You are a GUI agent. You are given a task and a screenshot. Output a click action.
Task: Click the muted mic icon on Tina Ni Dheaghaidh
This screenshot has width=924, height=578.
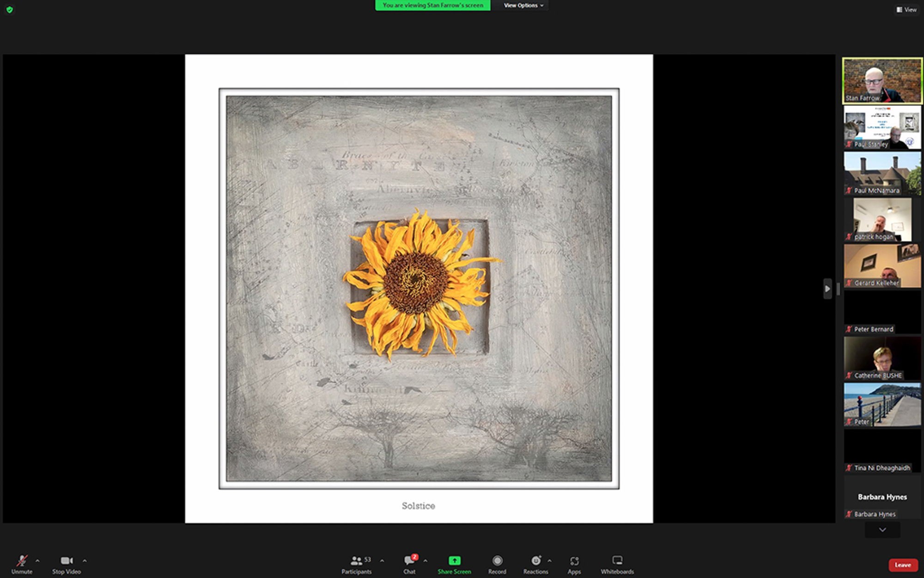tap(849, 468)
